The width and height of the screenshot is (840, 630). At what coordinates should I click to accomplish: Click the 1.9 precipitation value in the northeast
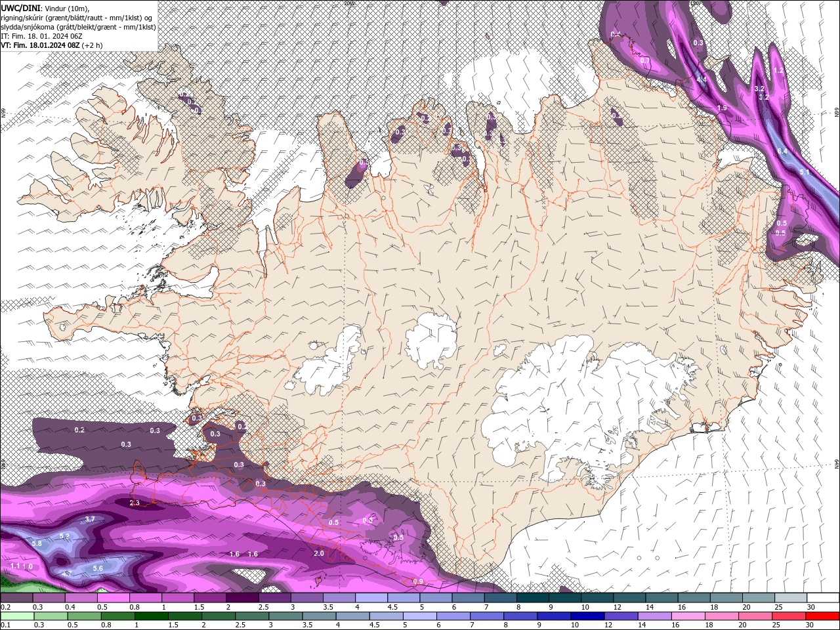coord(722,108)
